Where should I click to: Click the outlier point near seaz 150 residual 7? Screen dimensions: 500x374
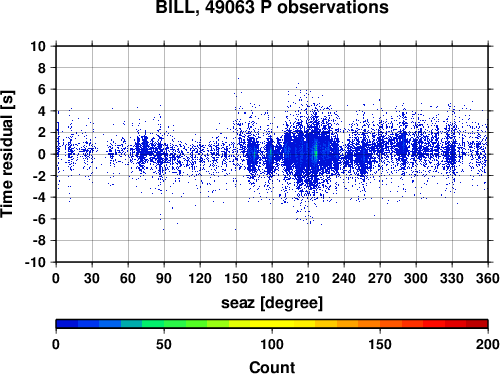click(238, 79)
